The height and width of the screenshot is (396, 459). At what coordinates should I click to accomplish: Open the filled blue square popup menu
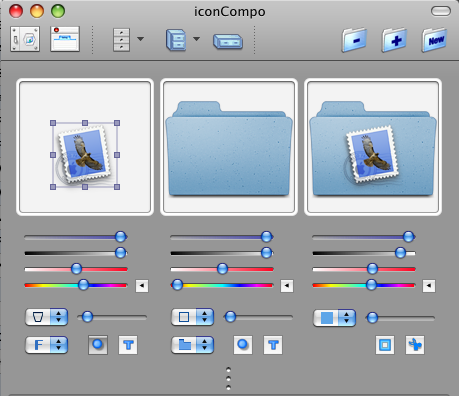coord(334,318)
